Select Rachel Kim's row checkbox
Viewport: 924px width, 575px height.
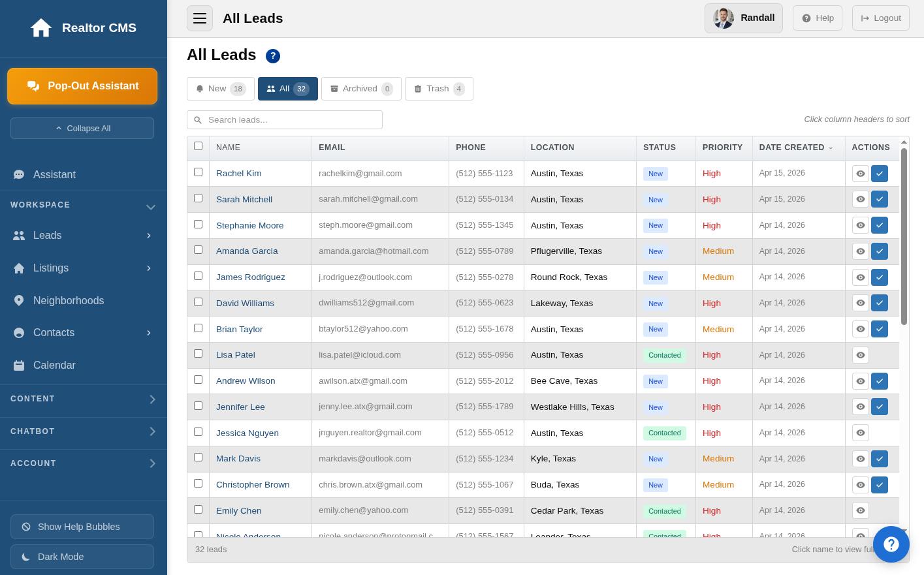tap(199, 172)
